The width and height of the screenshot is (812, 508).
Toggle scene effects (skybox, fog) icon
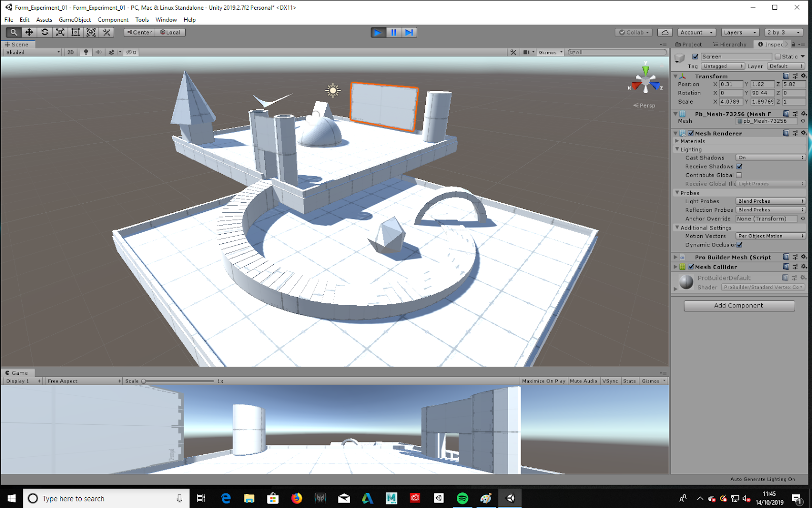112,52
